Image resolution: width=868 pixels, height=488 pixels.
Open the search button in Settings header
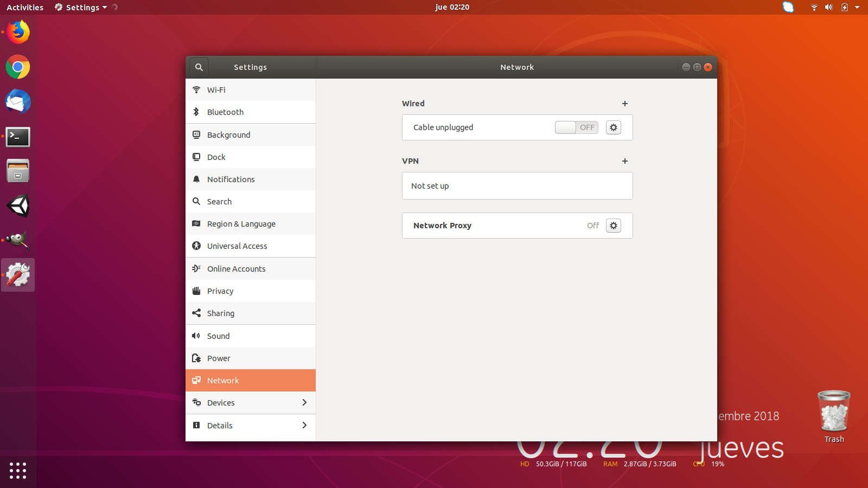[199, 67]
